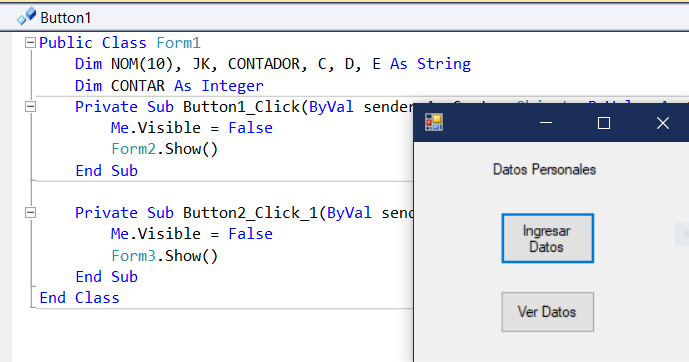Screen dimensions: 689x362
Task: Maximize the running form window
Action: (604, 123)
